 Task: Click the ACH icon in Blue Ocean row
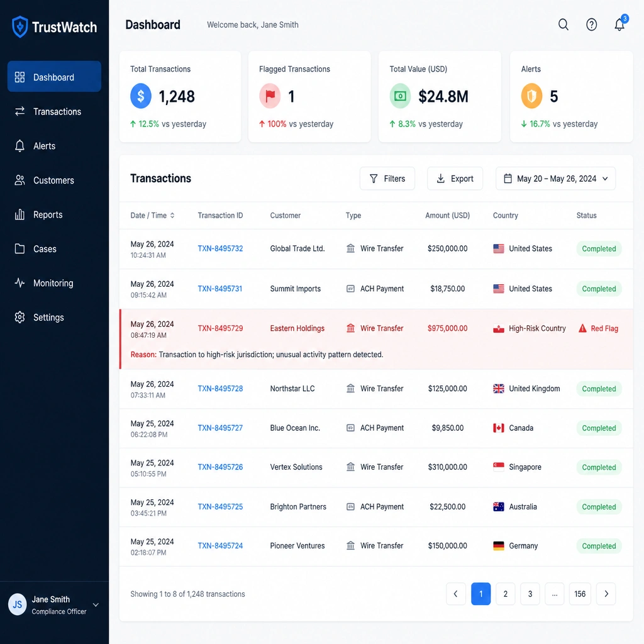350,428
